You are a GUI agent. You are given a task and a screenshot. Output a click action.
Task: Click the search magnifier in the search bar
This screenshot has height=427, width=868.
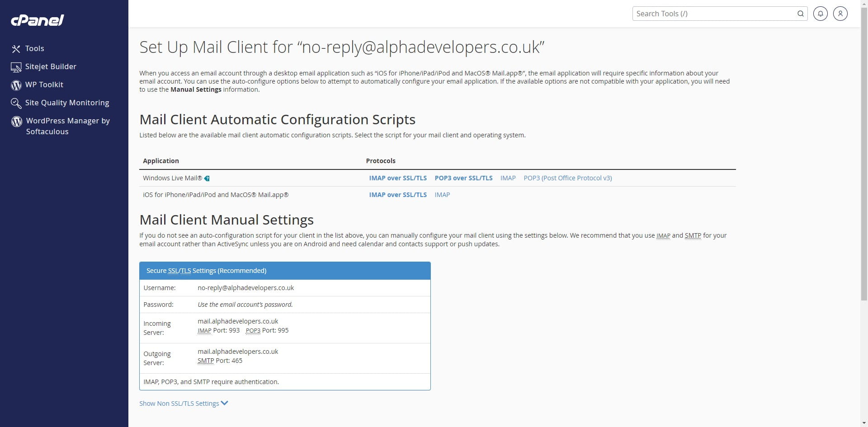[801, 14]
